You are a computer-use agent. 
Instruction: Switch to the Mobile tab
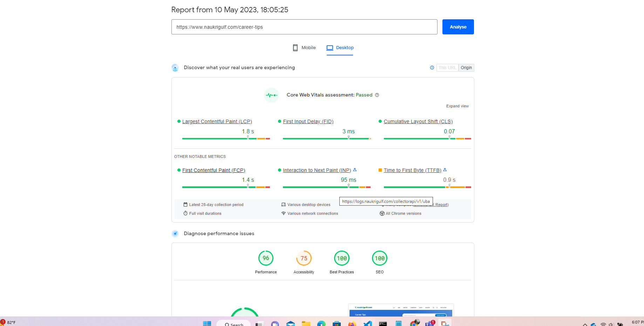304,48
